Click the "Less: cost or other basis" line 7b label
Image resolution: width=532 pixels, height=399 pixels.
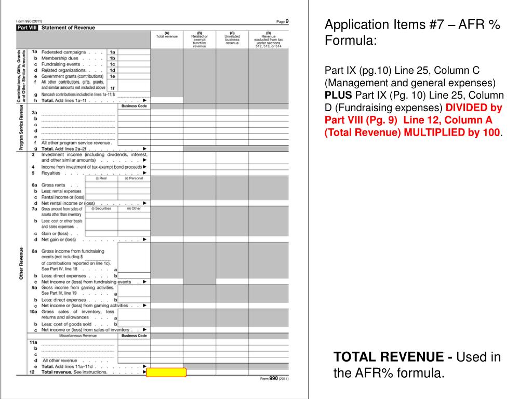tap(62, 221)
